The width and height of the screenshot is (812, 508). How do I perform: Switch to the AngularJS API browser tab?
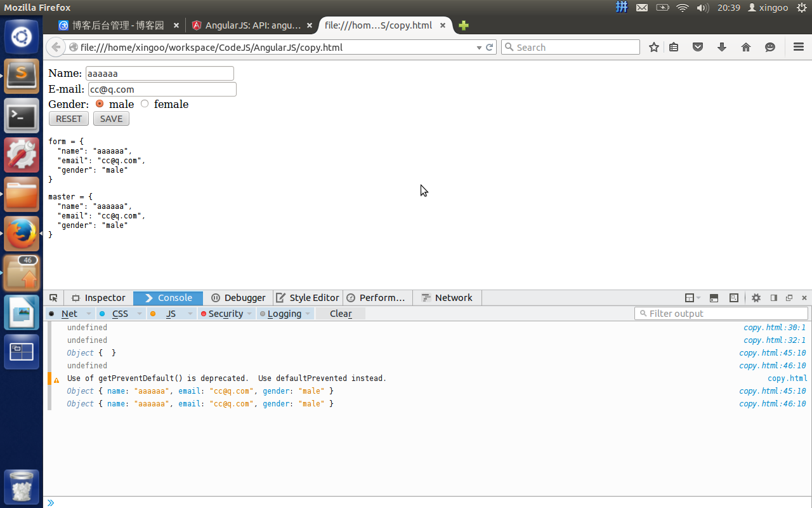[246, 25]
